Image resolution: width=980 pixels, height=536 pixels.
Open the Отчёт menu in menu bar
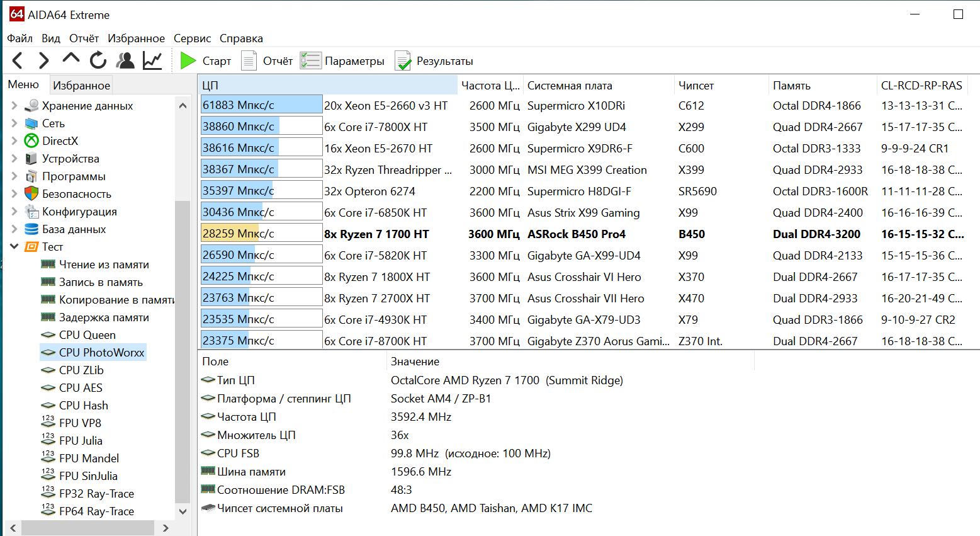pyautogui.click(x=84, y=38)
